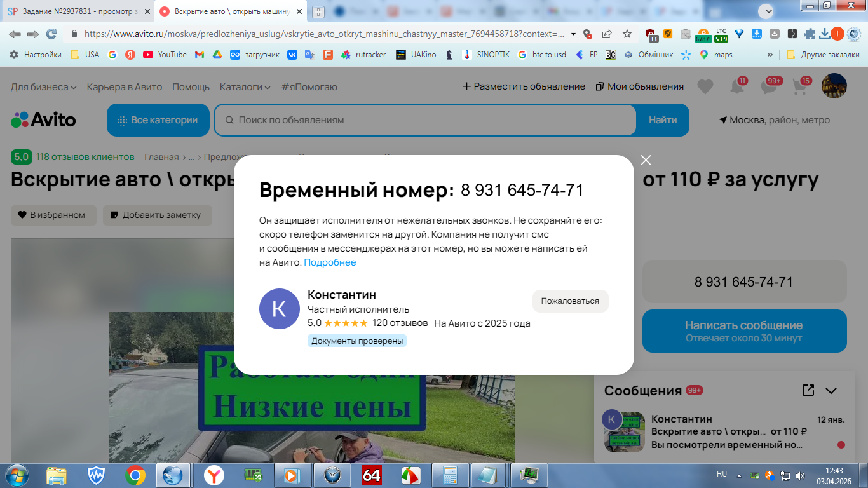Open Windows Explorer from taskbar
The height and width of the screenshot is (488, 868).
coord(57,475)
